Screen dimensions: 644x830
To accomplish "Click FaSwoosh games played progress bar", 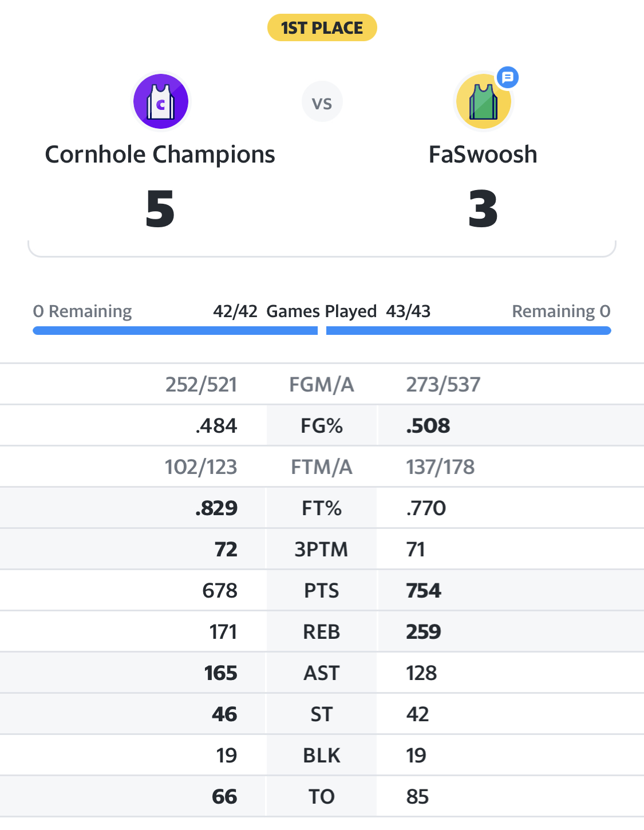I will point(468,330).
